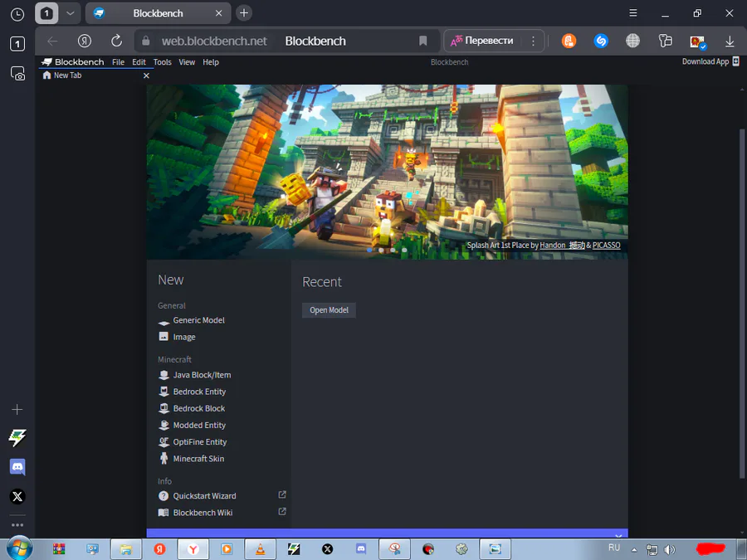Close the New Tab in Blockbench
The image size is (747, 560).
(x=146, y=75)
